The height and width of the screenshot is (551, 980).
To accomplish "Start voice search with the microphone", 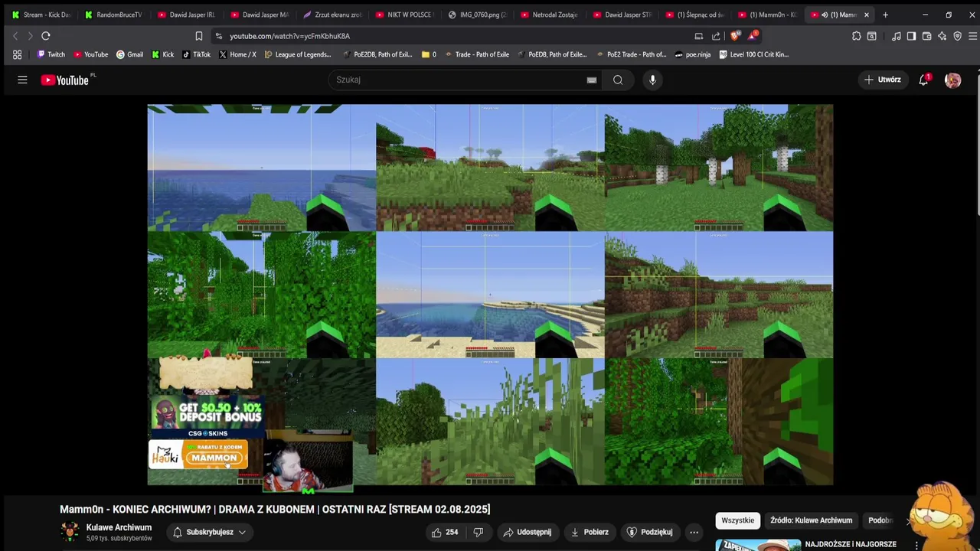I will click(x=652, y=80).
